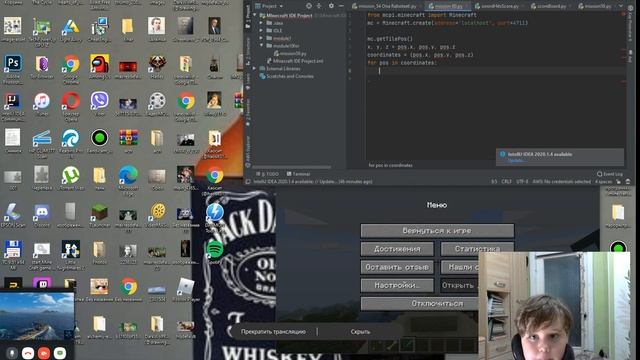The height and width of the screenshot is (360, 640).
Task: Click the webcam video thumbnail
Action: pos(554,306)
